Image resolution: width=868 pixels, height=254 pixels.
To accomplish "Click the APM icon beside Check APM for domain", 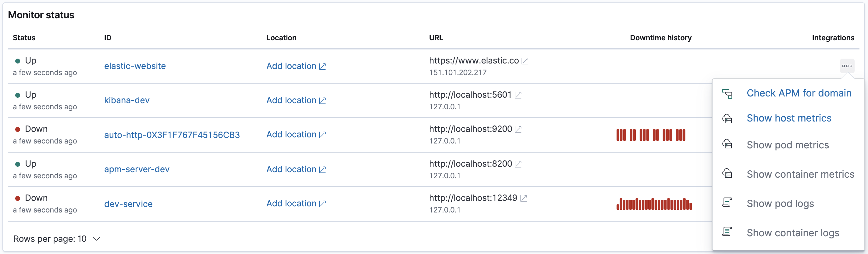I will 728,94.
